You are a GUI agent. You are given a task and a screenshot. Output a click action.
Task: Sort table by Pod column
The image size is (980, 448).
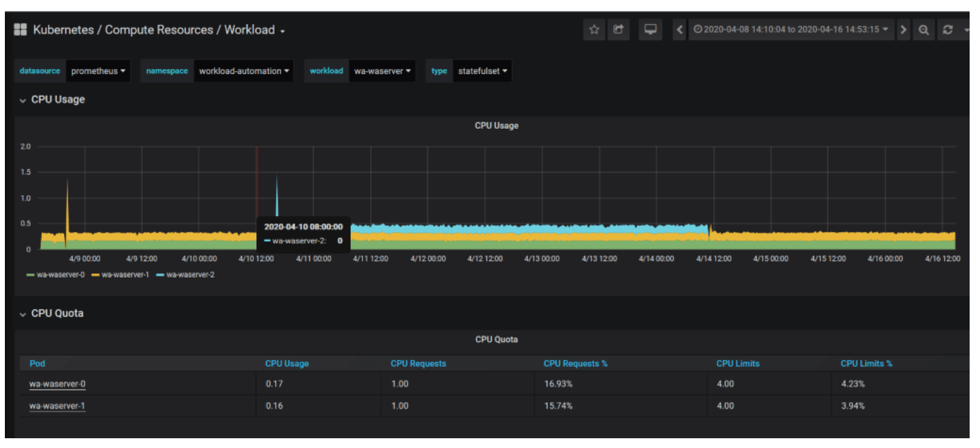37,363
